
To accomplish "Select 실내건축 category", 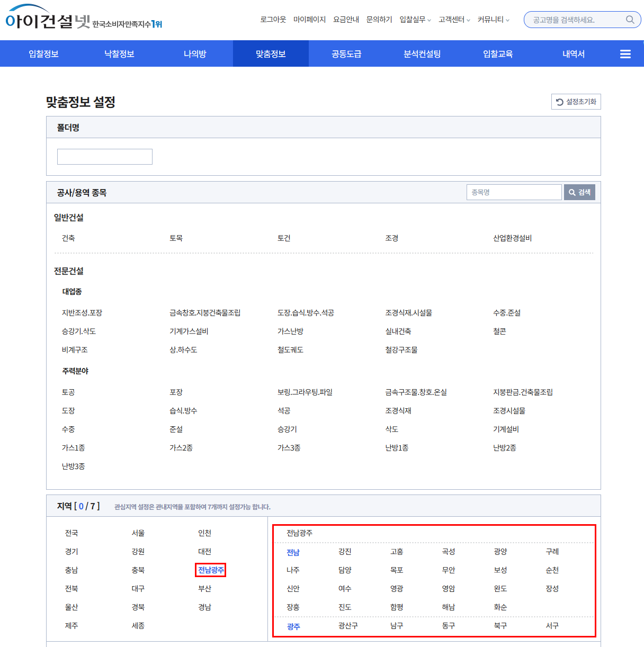I will click(x=398, y=331).
